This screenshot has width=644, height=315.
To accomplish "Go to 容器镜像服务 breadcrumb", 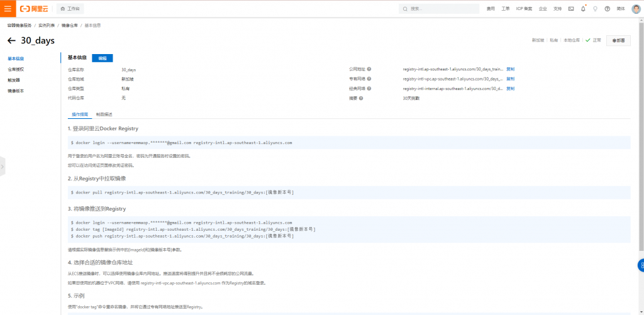I will (19, 25).
